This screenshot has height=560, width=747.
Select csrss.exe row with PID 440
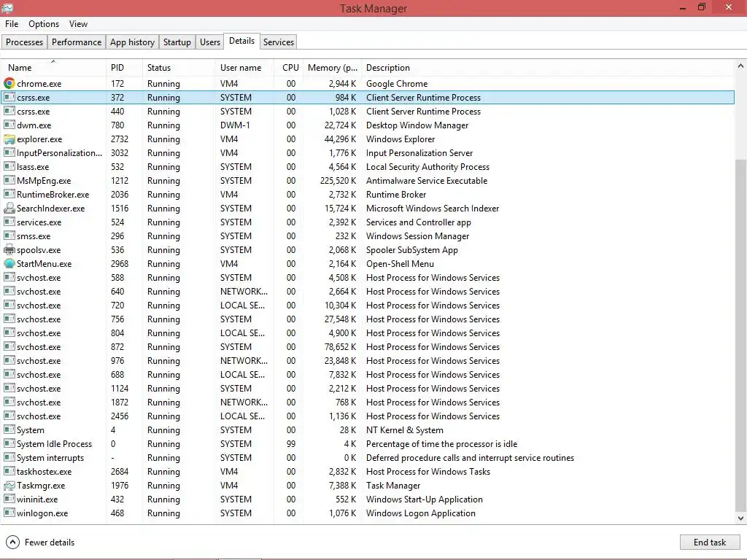coord(368,111)
